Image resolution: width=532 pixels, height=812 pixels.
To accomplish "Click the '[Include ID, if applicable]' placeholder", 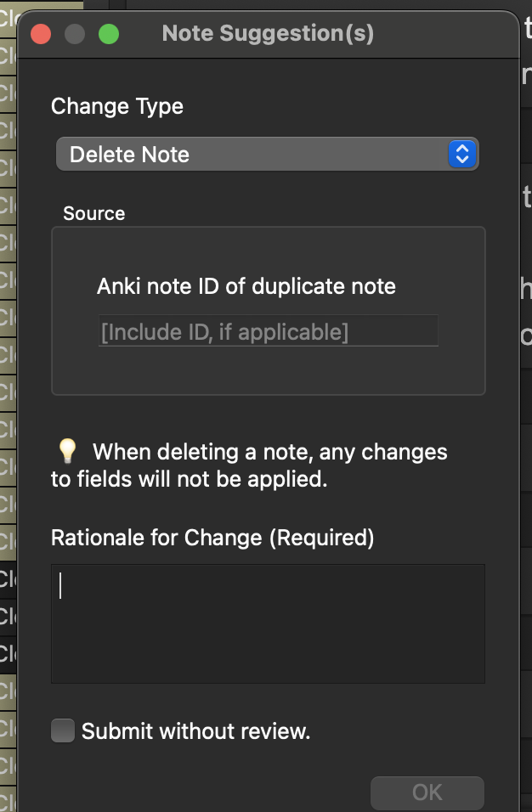I will point(224,332).
